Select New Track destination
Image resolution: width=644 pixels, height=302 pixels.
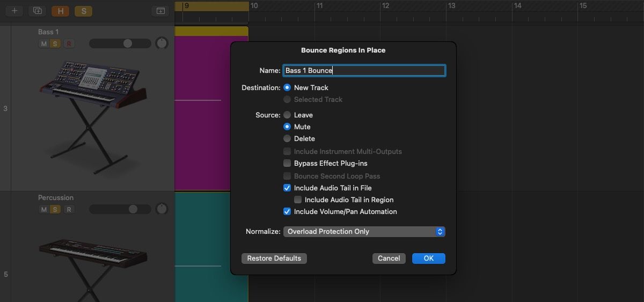pos(287,87)
